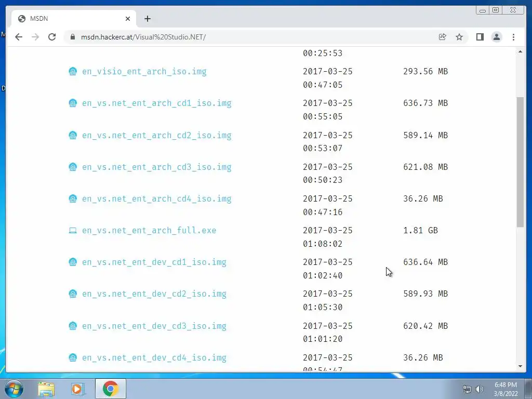Click disc icon beside en_vs.net_ent_arch_cd4_iso.img
The width and height of the screenshot is (532, 399).
click(73, 199)
